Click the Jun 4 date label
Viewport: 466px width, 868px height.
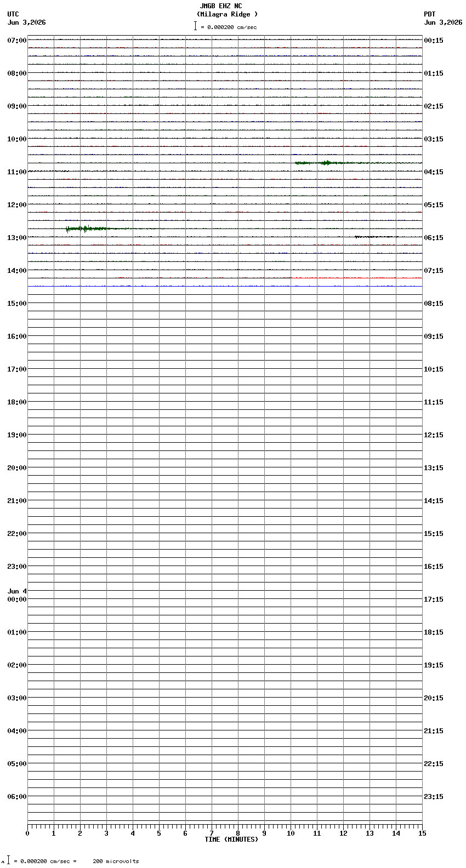tap(17, 591)
